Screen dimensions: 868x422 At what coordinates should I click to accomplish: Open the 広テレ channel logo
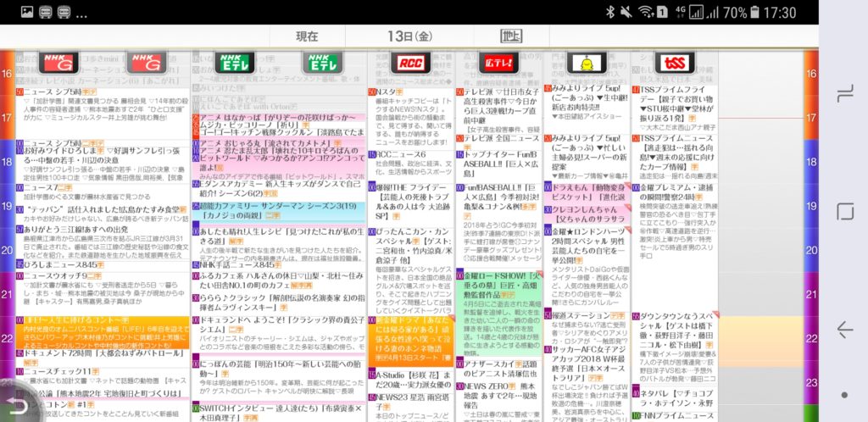(x=498, y=63)
